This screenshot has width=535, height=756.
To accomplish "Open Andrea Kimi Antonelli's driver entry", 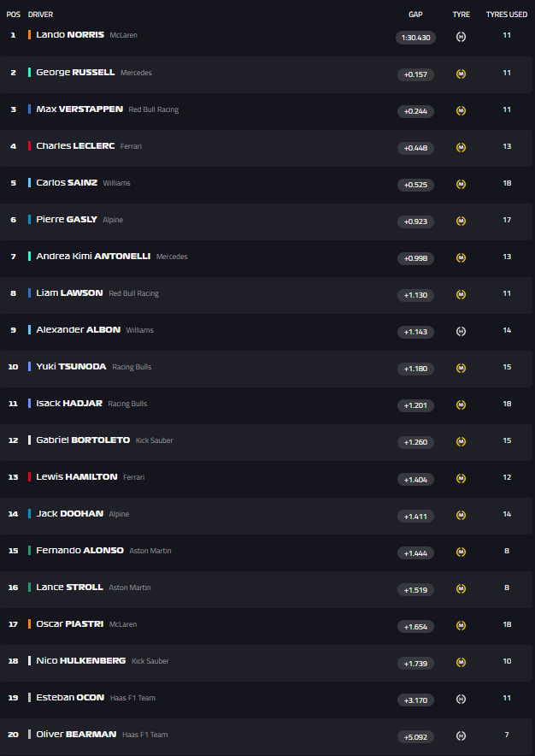I will pos(93,256).
